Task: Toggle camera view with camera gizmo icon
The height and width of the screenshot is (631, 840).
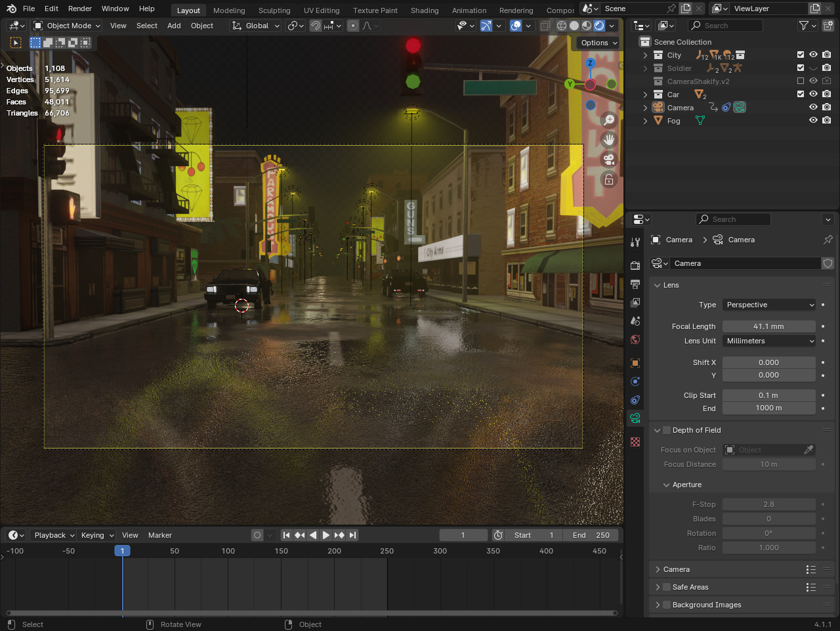Action: (609, 160)
